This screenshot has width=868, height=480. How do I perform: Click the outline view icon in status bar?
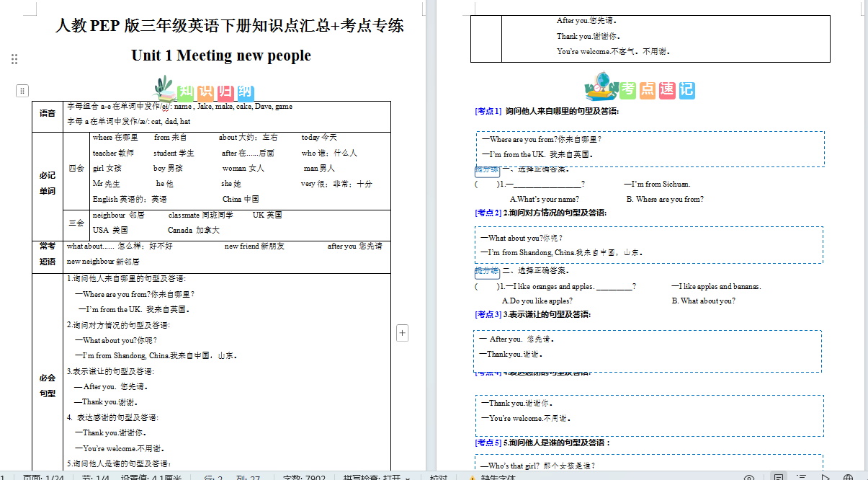click(x=801, y=477)
